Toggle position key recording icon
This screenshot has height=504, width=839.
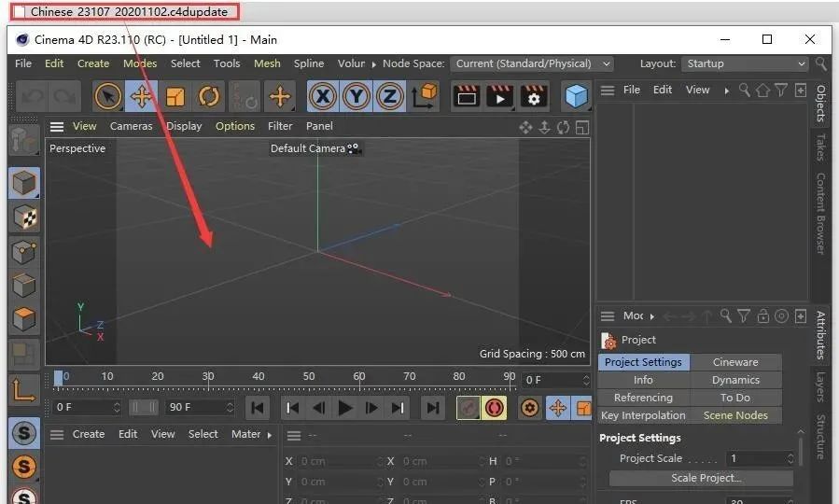[557, 408]
